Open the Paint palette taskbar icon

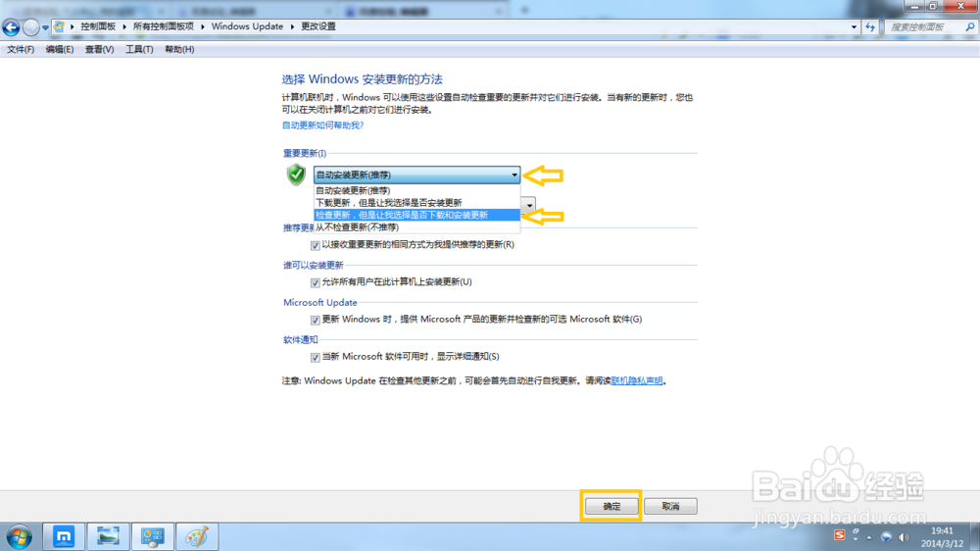[x=197, y=536]
